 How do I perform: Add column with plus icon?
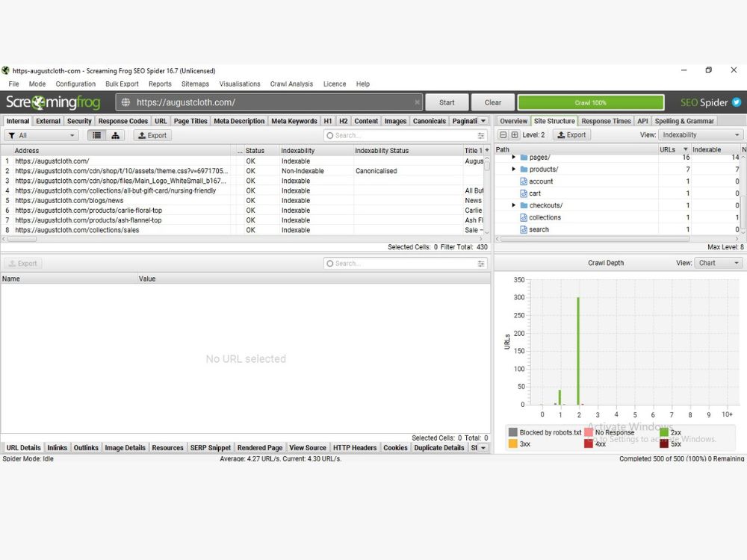tap(487, 150)
